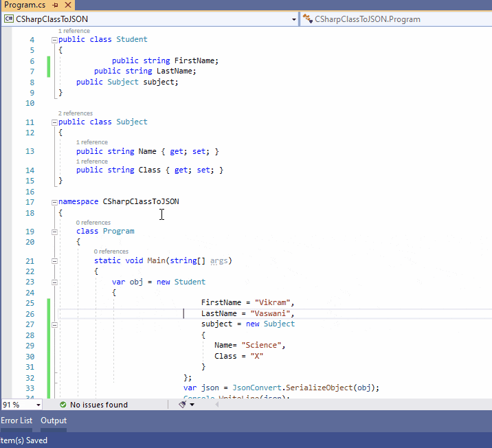Viewport: 492px width, 448px height.
Task: Click the No issues found status text
Action: 99,405
